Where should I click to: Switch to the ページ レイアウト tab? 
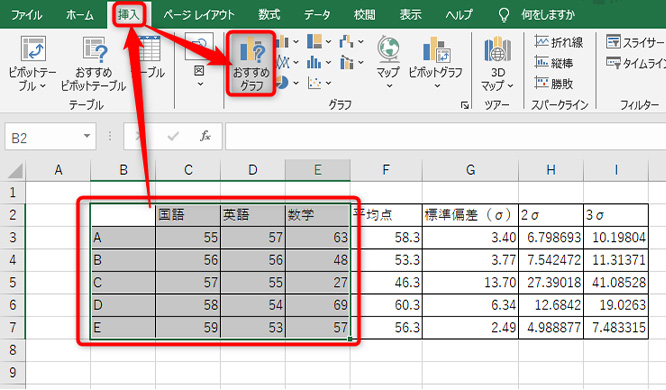click(199, 15)
